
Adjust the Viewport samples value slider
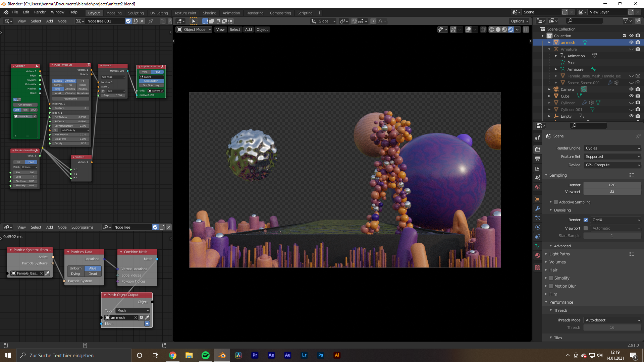click(612, 192)
